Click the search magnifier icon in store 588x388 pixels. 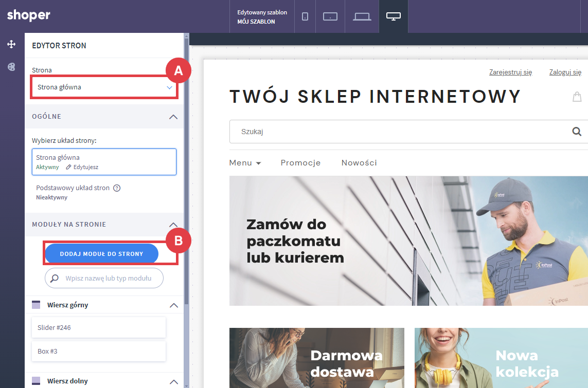click(577, 132)
